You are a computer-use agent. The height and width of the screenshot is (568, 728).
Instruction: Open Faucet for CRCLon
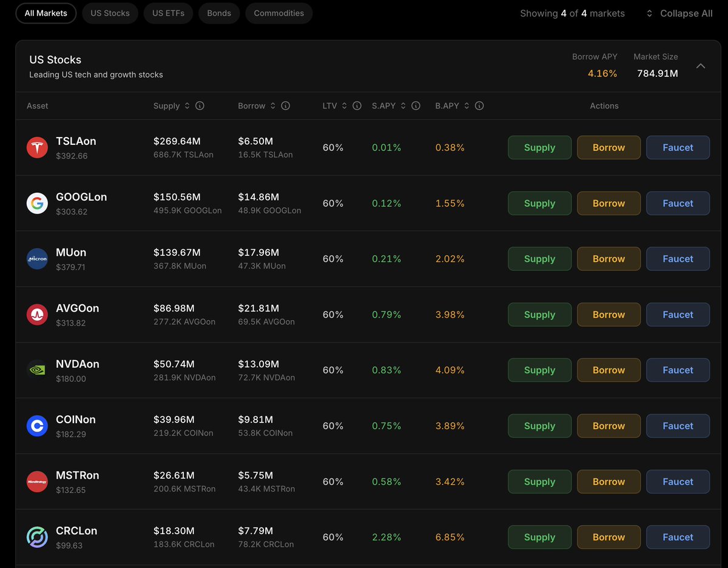coord(678,537)
